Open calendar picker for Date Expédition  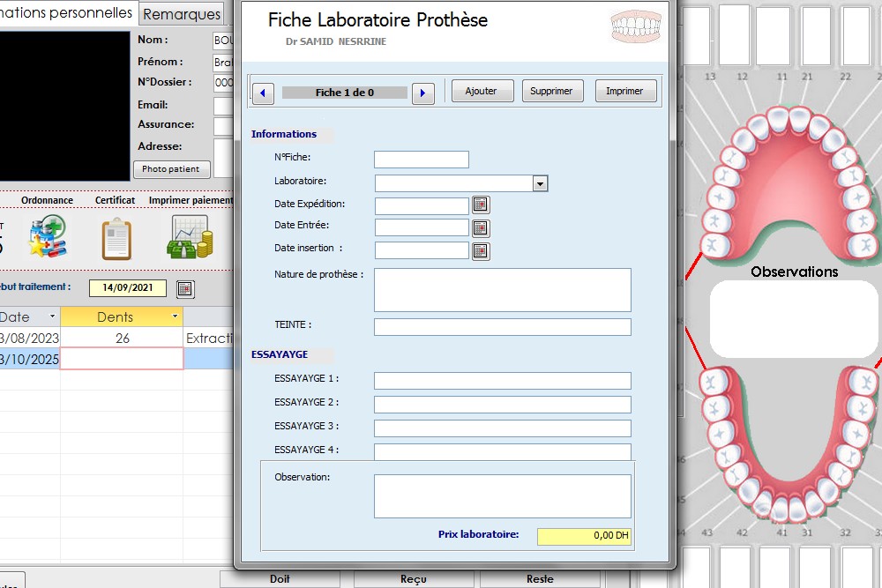480,205
